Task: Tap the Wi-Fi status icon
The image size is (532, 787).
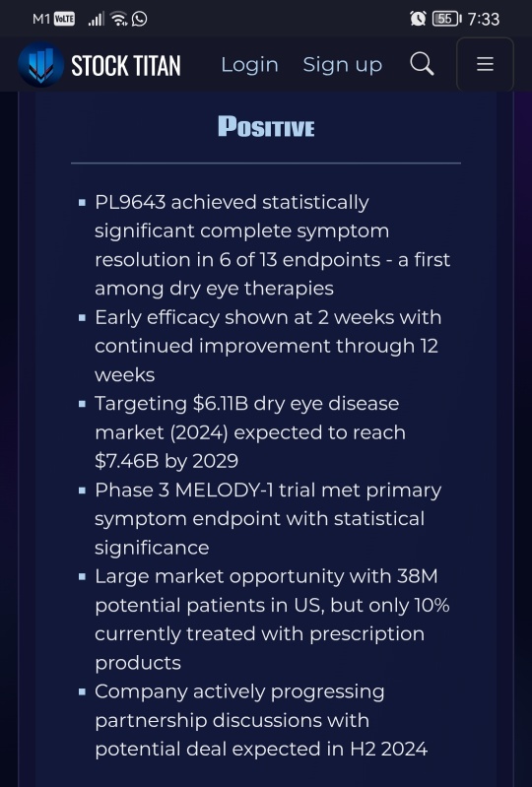Action: click(x=119, y=19)
